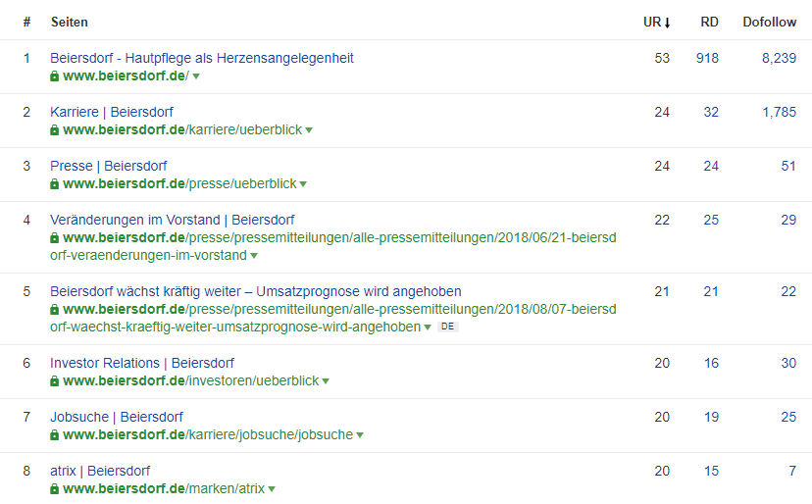Viewport: 812px width, 504px height.
Task: Open the www.beiersdorf.de/presse/ueberblick URL
Action: pyautogui.click(x=179, y=184)
